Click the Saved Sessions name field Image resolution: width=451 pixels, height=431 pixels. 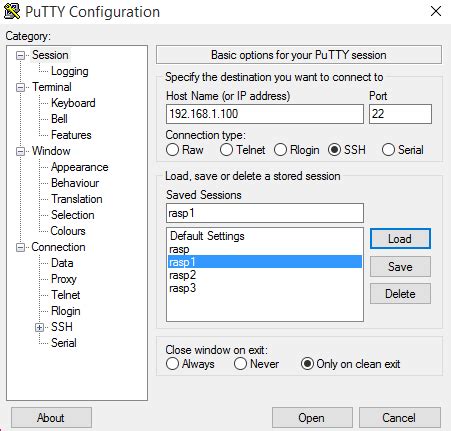pos(265,213)
